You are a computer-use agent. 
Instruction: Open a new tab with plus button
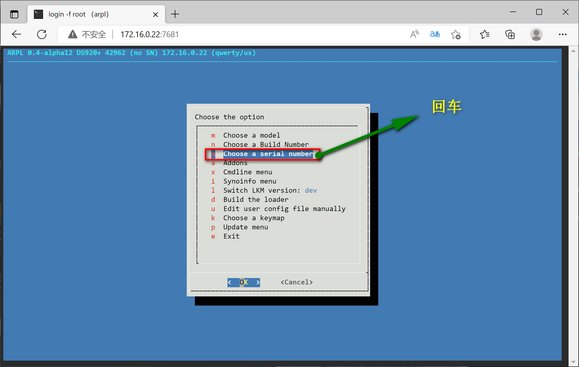tap(175, 14)
